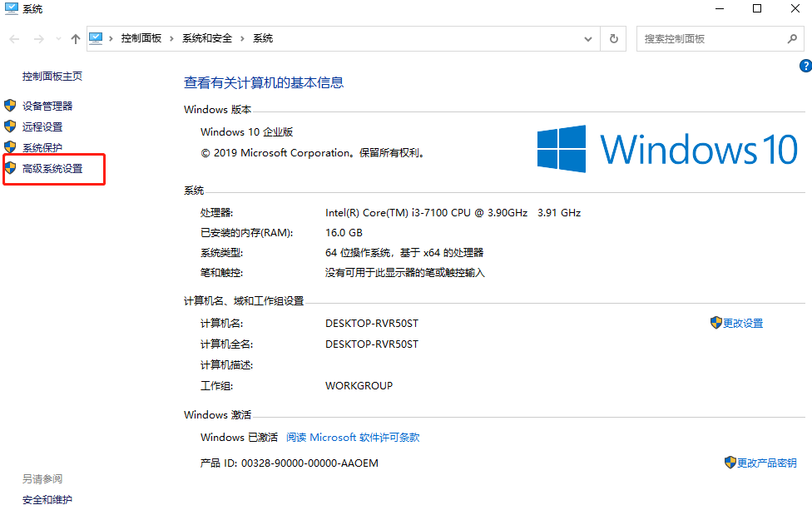This screenshot has height=520, width=812.
Task: Open 高级系统设置 in the sidebar
Action: (x=52, y=168)
